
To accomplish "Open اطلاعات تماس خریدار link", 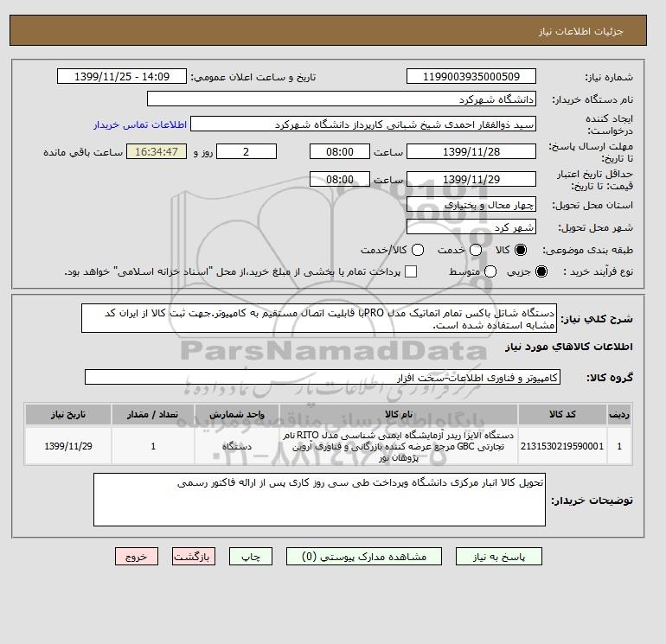I will (140, 124).
